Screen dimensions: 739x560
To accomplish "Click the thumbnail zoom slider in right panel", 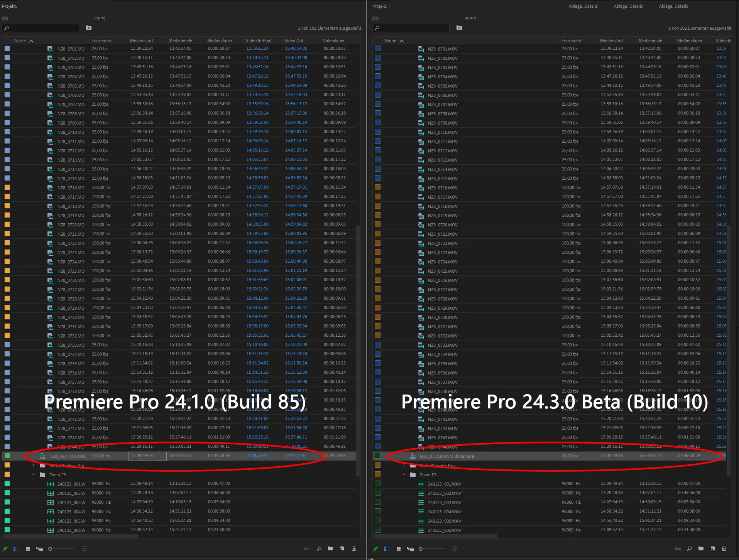I will pos(432,549).
